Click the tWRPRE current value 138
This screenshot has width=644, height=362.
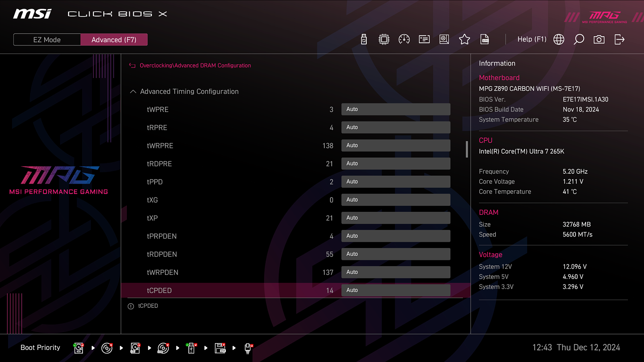(x=328, y=146)
